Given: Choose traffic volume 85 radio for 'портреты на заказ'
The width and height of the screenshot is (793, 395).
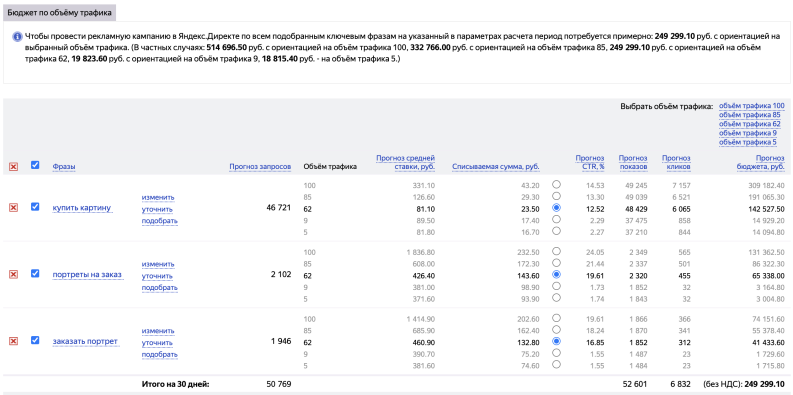Looking at the screenshot, I should (556, 262).
